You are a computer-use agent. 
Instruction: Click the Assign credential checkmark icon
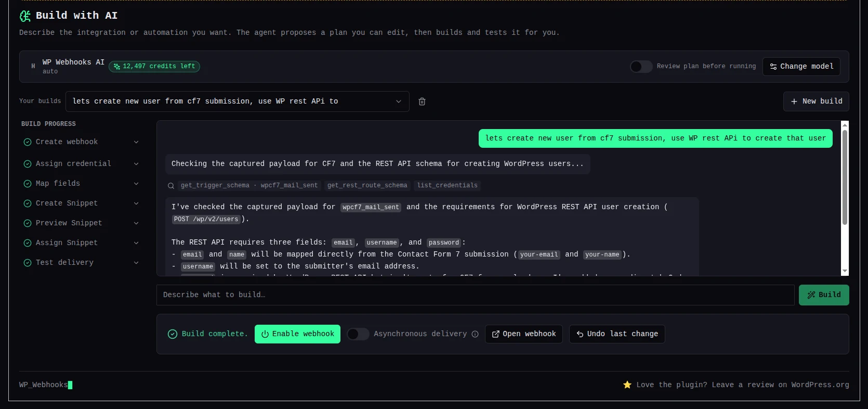point(28,164)
